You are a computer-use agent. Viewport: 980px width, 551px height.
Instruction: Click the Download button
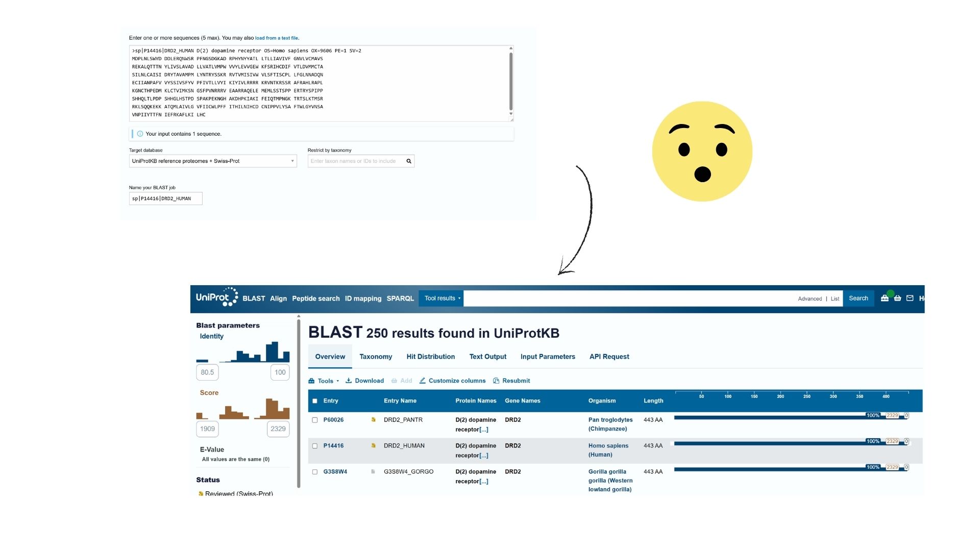pyautogui.click(x=364, y=381)
